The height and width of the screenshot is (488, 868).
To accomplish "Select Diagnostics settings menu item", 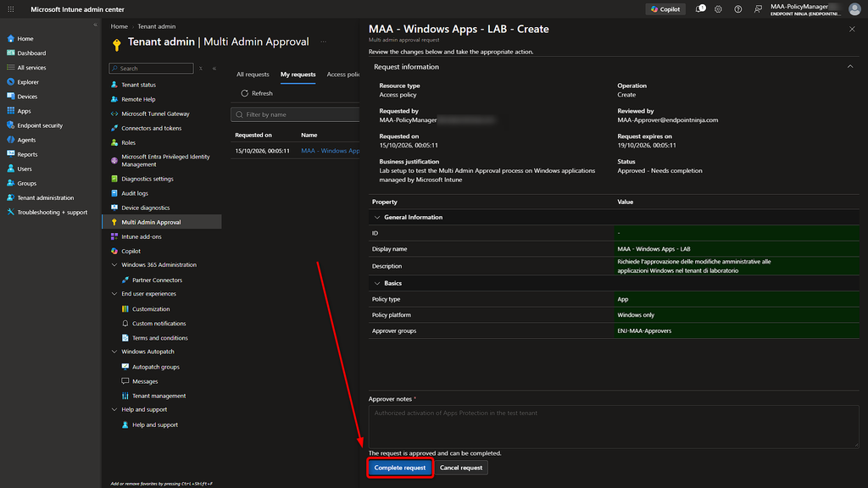I will click(x=147, y=179).
